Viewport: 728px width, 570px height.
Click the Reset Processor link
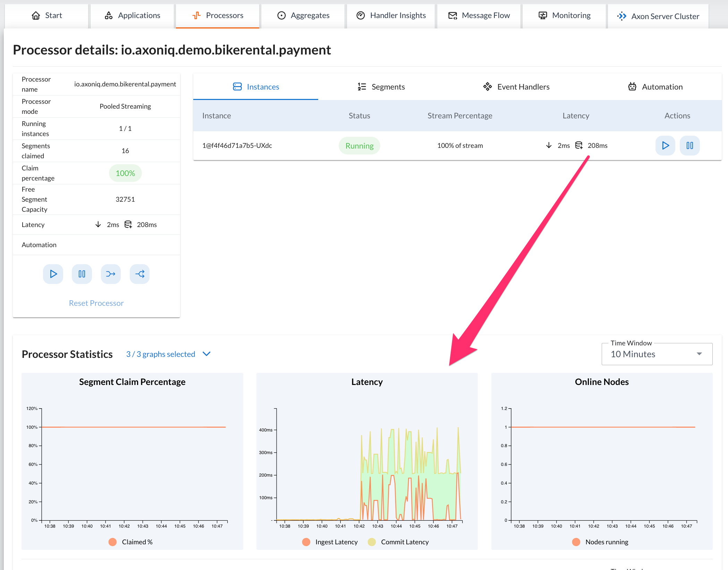tap(96, 302)
